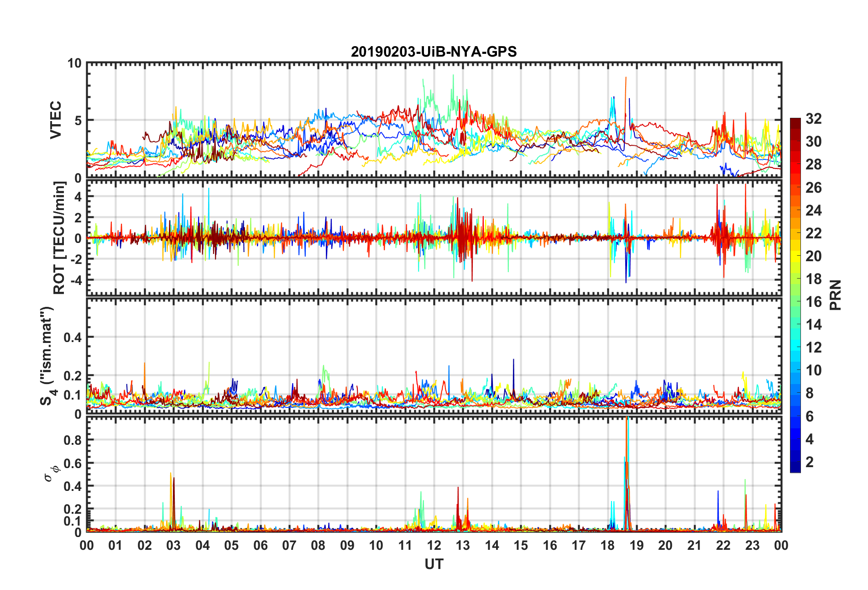Click UT axis tick label 17
The image size is (868, 590).
click(x=579, y=545)
